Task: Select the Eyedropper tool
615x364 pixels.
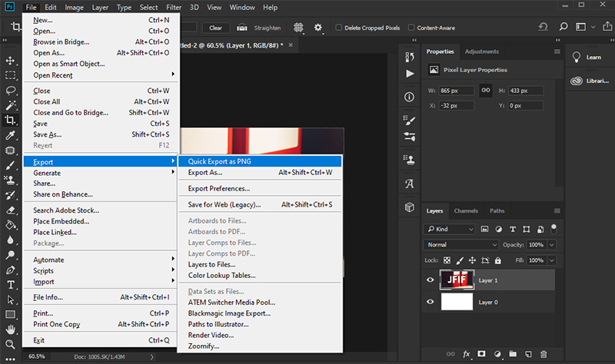Action: point(10,135)
